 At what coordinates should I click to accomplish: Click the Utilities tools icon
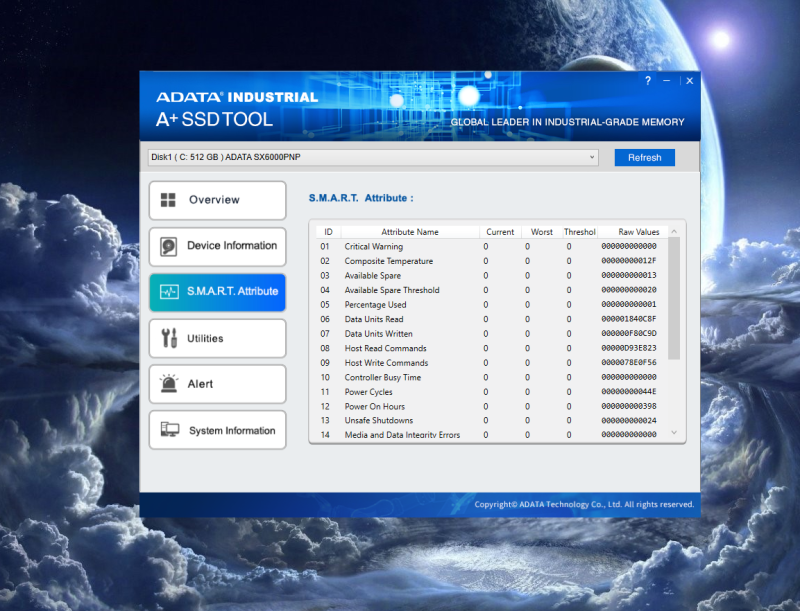[169, 338]
